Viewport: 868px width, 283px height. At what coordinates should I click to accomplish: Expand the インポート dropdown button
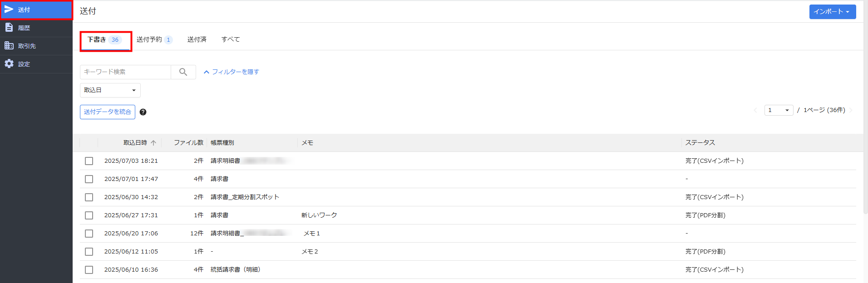coord(833,12)
